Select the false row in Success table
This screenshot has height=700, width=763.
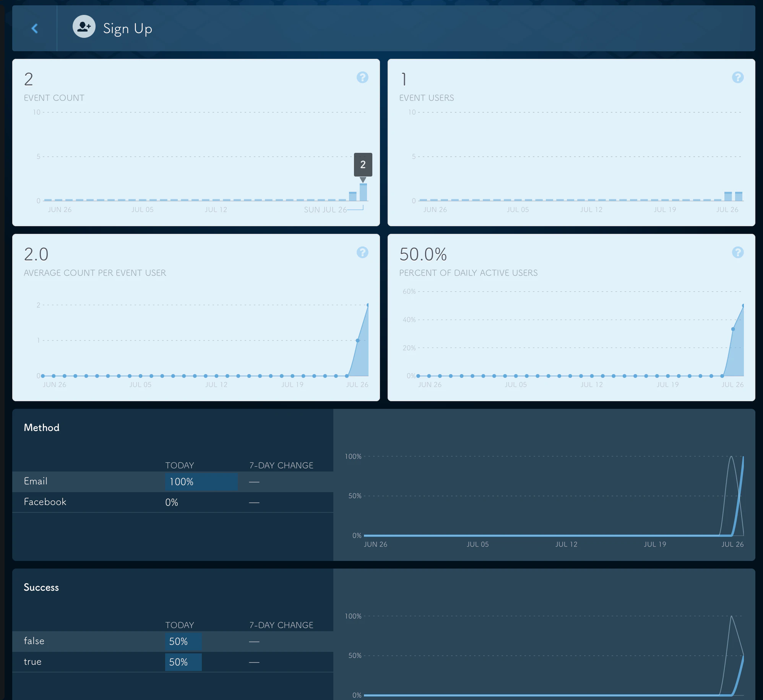click(x=173, y=641)
